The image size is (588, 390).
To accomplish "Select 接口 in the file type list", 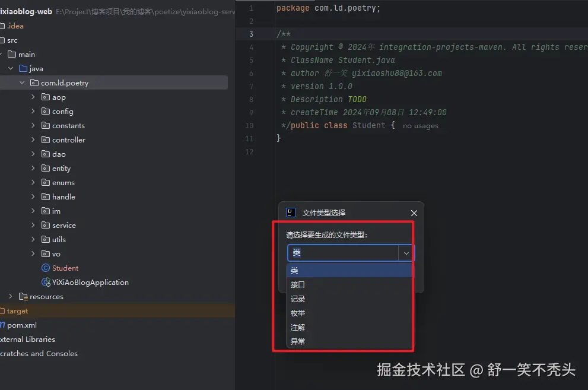I will (297, 284).
